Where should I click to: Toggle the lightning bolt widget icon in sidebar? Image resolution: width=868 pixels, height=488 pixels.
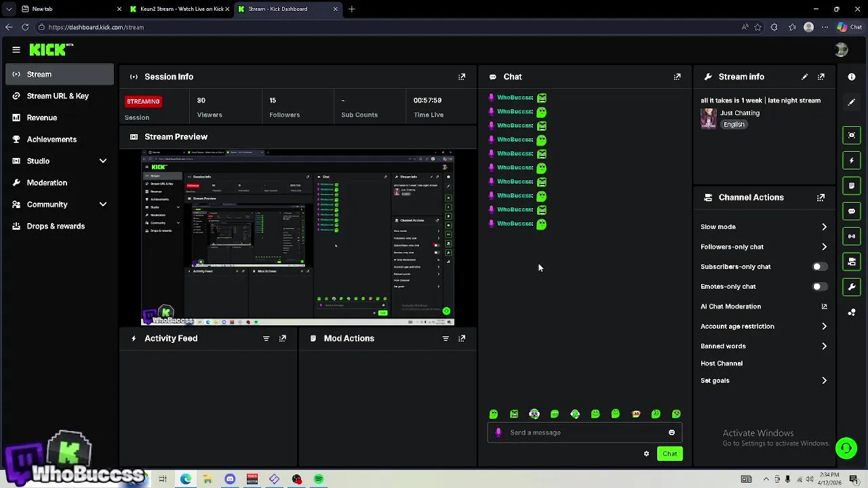click(852, 161)
